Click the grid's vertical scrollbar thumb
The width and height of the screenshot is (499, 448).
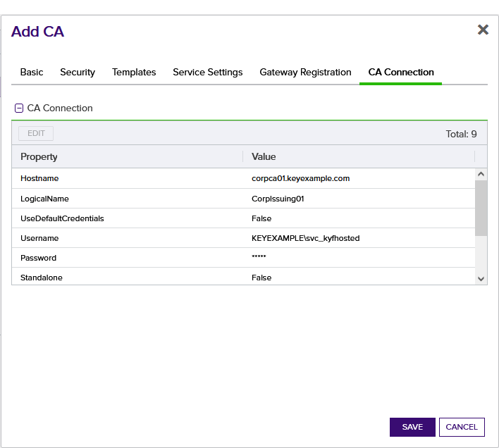[481, 208]
